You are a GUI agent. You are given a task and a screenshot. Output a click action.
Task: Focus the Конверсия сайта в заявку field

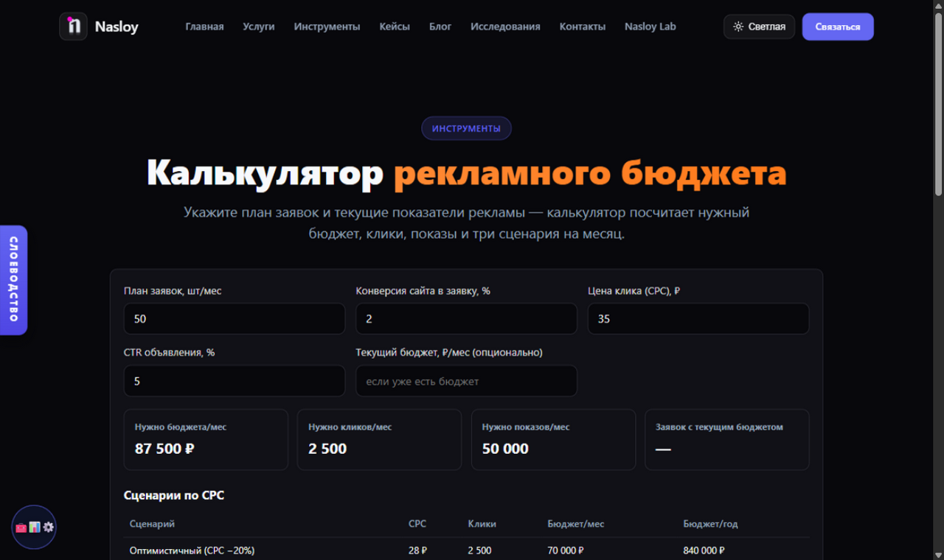pos(466,319)
